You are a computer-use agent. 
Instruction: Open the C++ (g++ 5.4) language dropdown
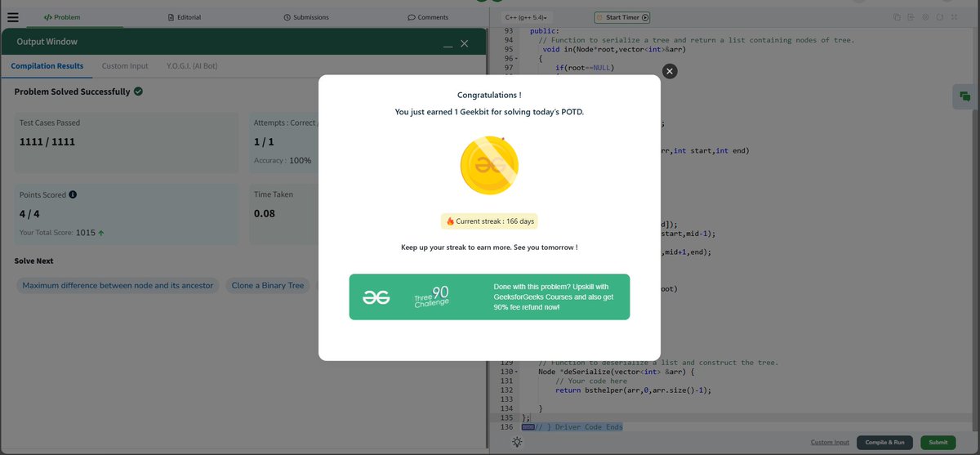pyautogui.click(x=526, y=17)
